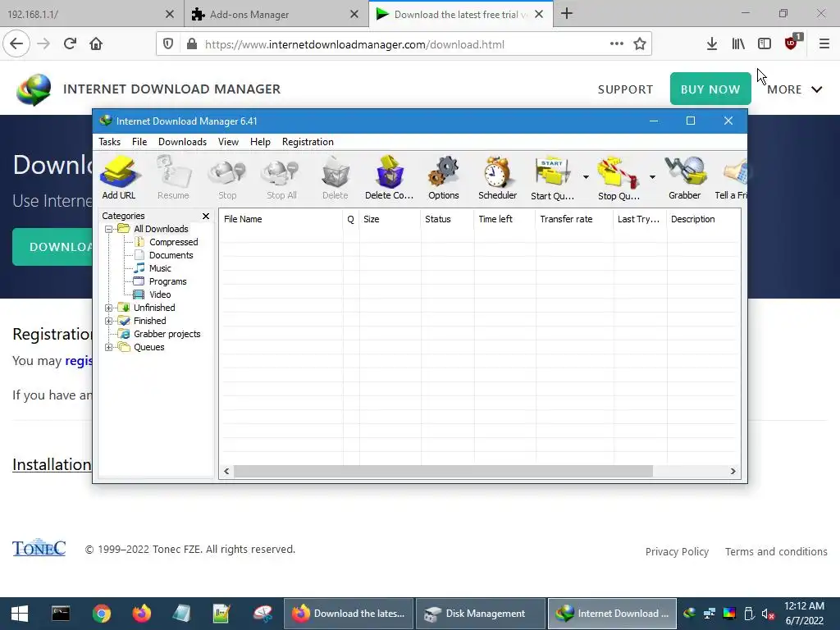The width and height of the screenshot is (840, 630).
Task: Open the View menu
Action: pos(228,142)
